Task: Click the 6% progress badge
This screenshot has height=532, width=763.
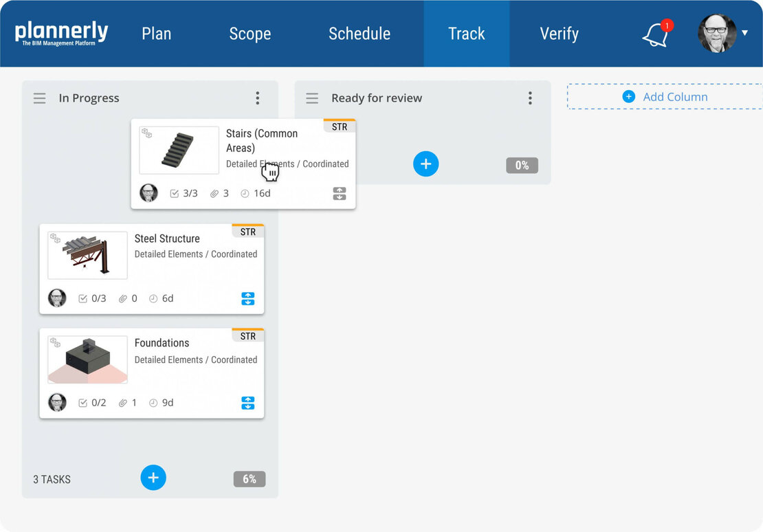Action: coord(250,479)
